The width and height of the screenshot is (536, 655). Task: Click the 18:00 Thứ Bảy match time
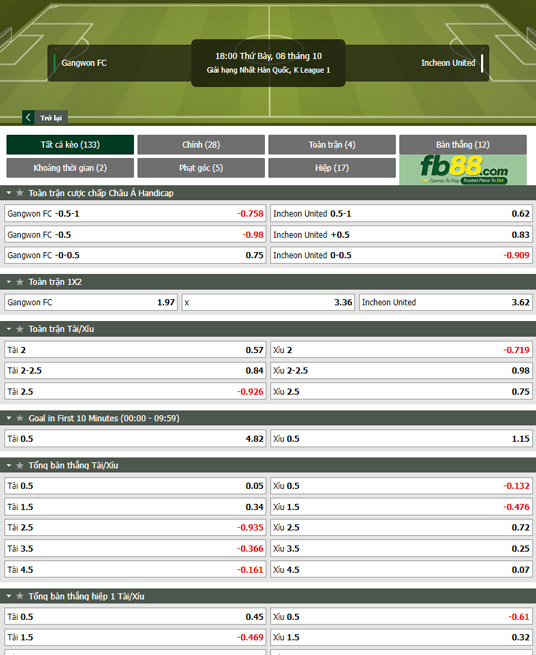[x=268, y=56]
